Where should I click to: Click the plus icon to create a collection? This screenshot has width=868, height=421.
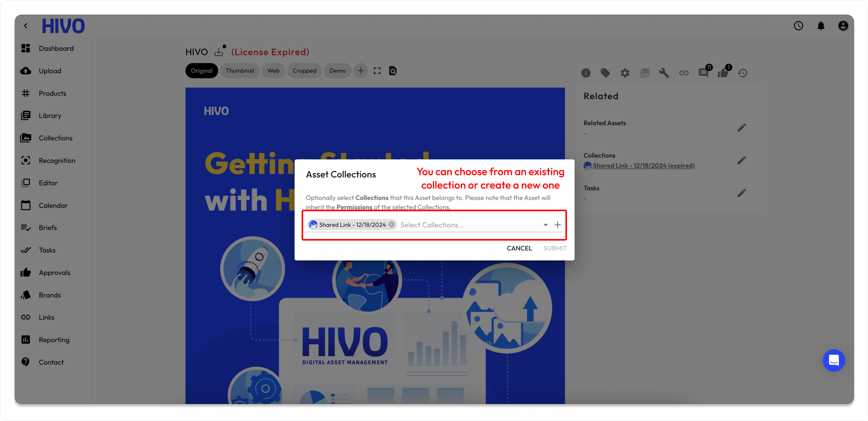[557, 225]
